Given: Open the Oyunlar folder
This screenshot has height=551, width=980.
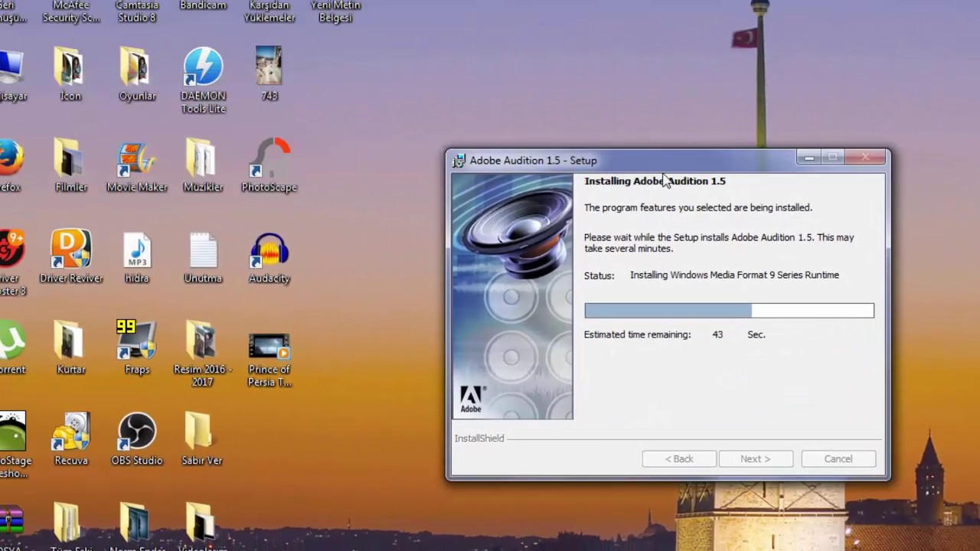Looking at the screenshot, I should 137,73.
